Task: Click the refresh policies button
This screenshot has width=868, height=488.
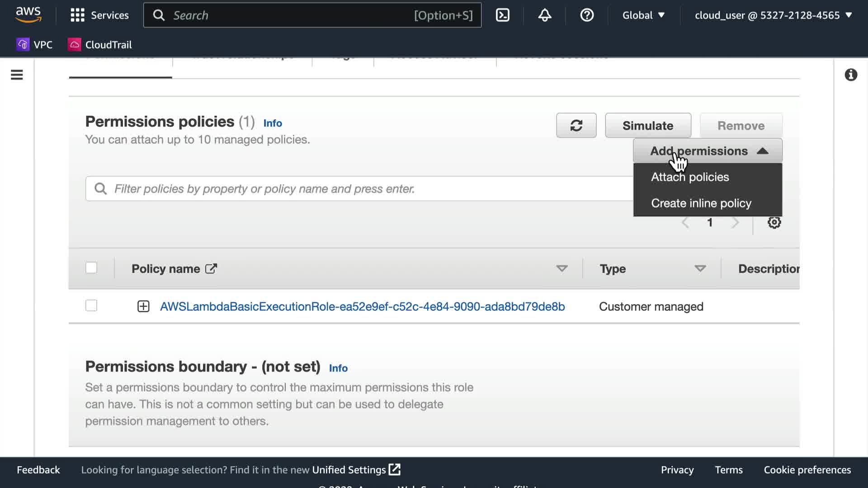Action: pyautogui.click(x=576, y=126)
